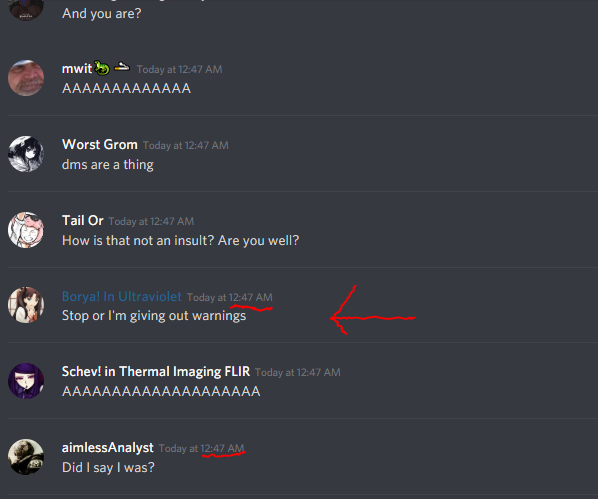This screenshot has width=598, height=499.
Task: Click Worst Grom's avatar picture
Action: pos(26,154)
